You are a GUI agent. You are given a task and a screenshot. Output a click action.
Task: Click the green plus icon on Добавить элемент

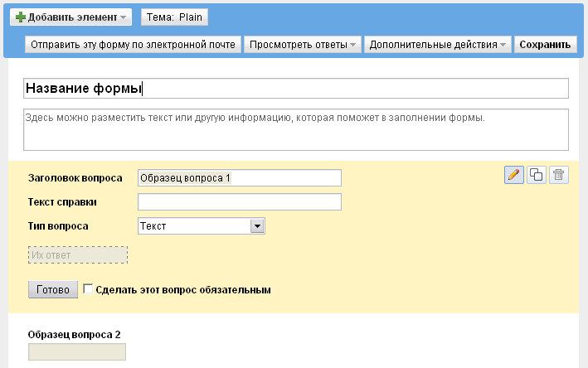(x=20, y=17)
